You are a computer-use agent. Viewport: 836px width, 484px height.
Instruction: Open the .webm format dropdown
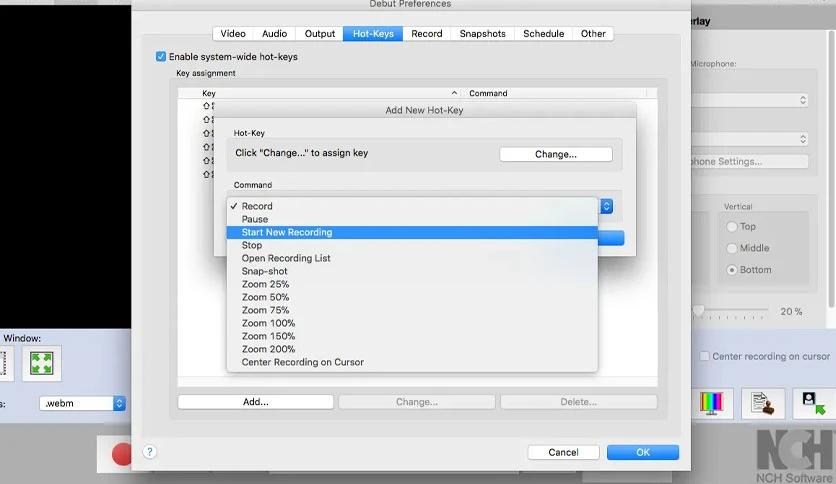[83, 404]
